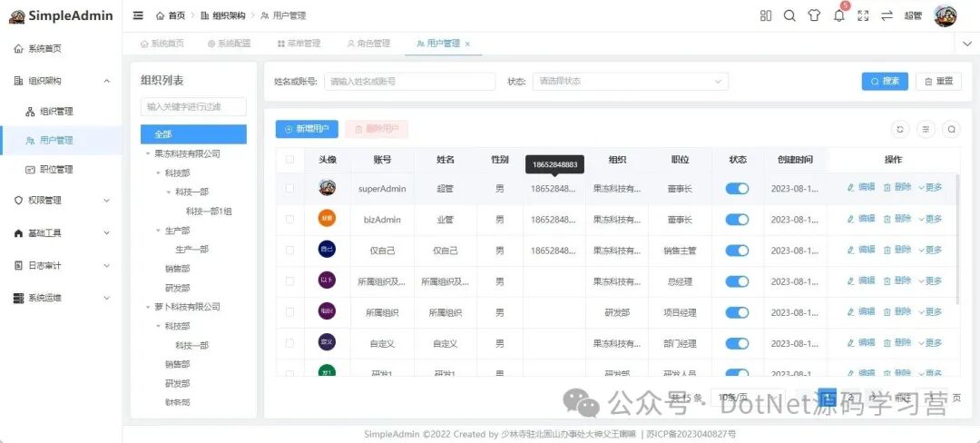Click 编辑 for bizAdmin row

861,219
